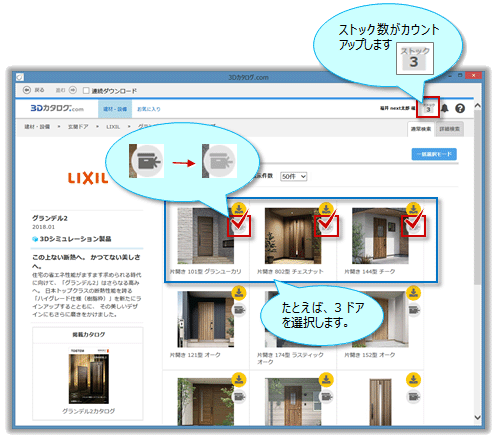The width and height of the screenshot is (497, 440).
Task: Open the notifications bell icon
Action: click(x=444, y=108)
